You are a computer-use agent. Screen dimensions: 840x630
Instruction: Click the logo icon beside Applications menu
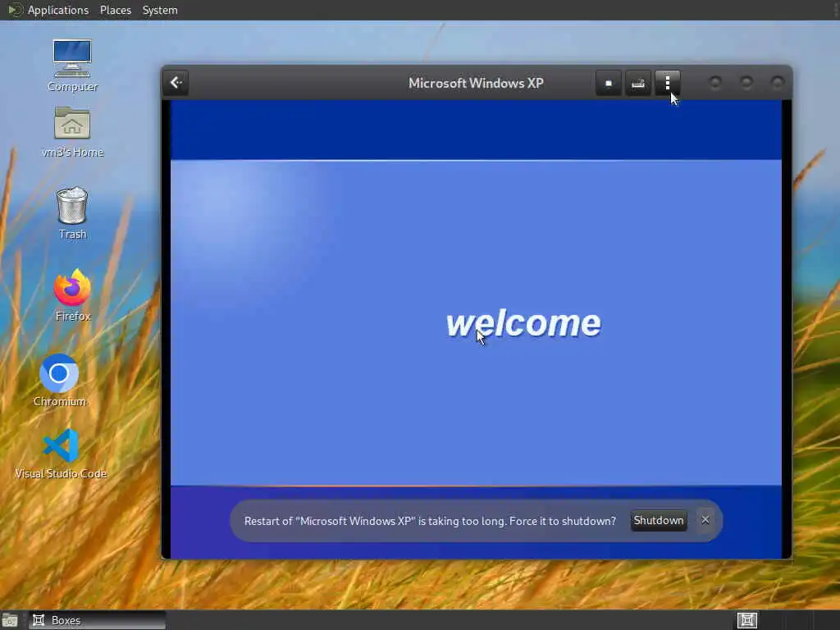pyautogui.click(x=15, y=10)
